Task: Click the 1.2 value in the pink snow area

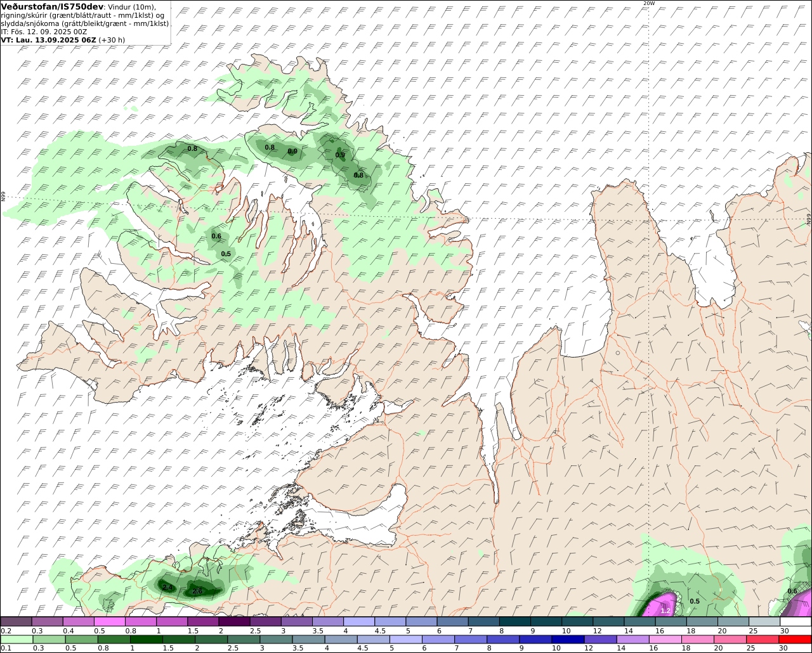Action: [x=665, y=611]
